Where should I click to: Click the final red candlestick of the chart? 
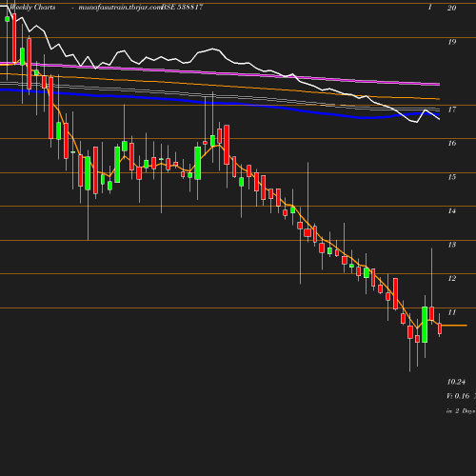click(440, 328)
